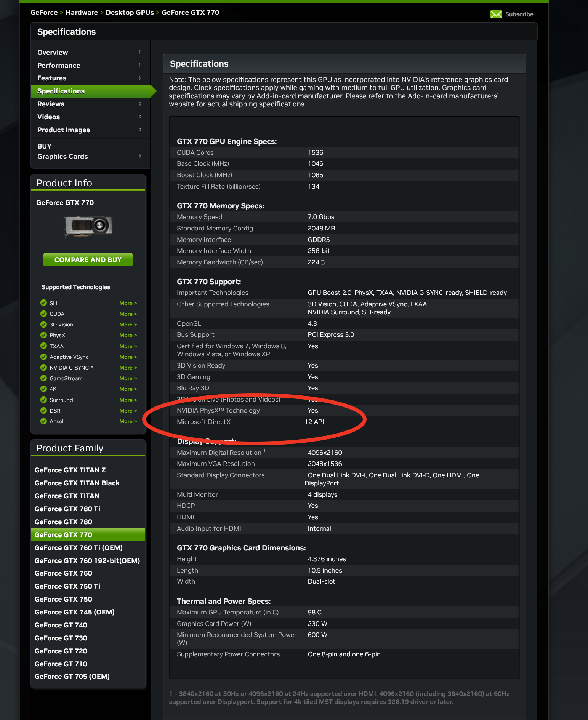Screen dimensions: 588x720
Task: Click More link next to 4K
Action: pyautogui.click(x=128, y=389)
